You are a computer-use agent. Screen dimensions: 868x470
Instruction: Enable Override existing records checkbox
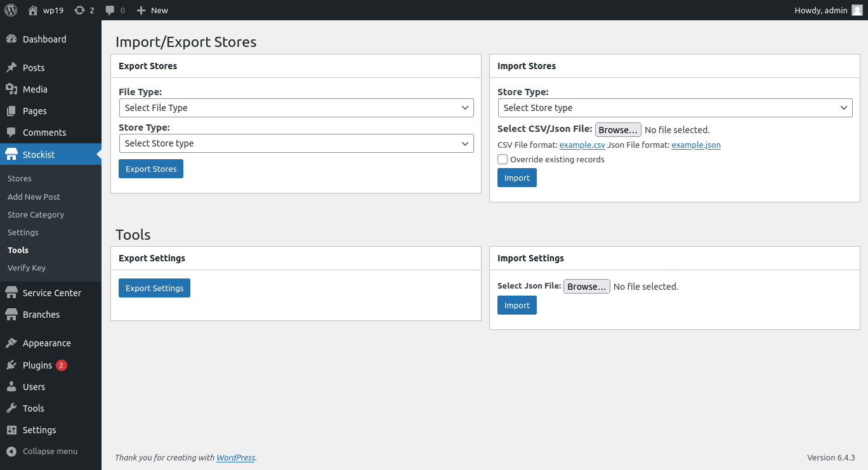(x=503, y=159)
